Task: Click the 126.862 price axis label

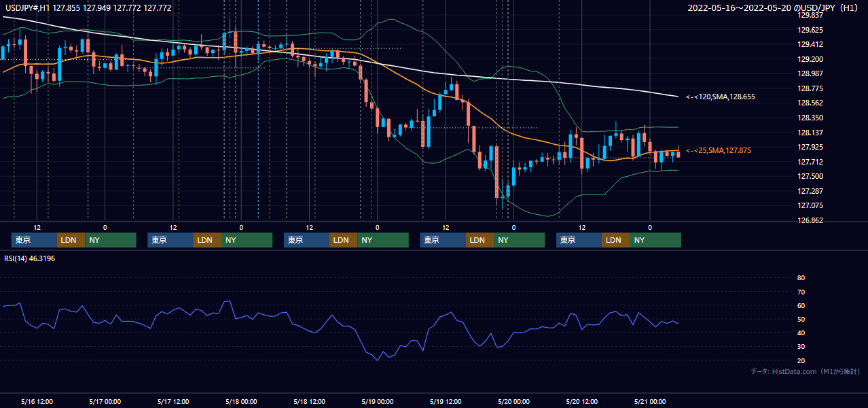Action: [811, 220]
